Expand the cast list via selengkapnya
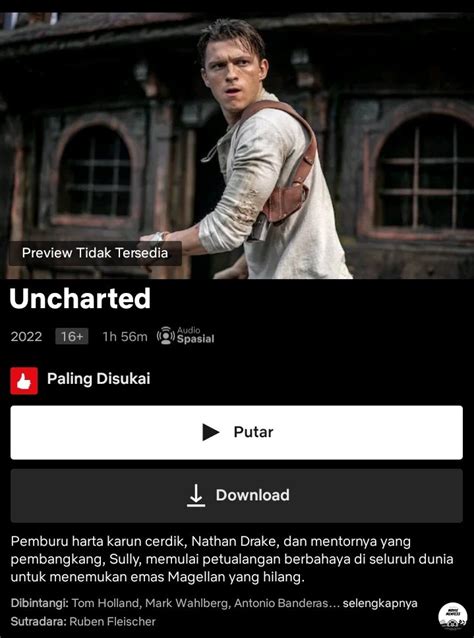 (380, 603)
